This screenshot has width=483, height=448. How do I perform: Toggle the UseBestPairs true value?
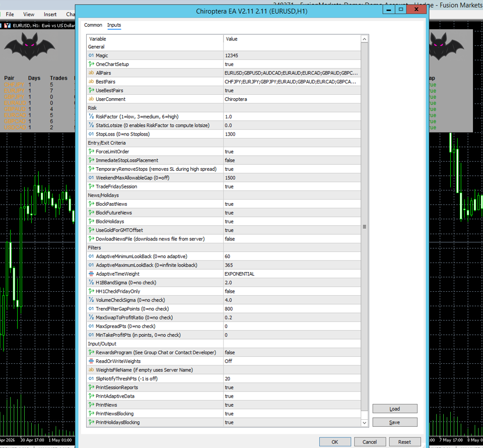[x=292, y=90]
